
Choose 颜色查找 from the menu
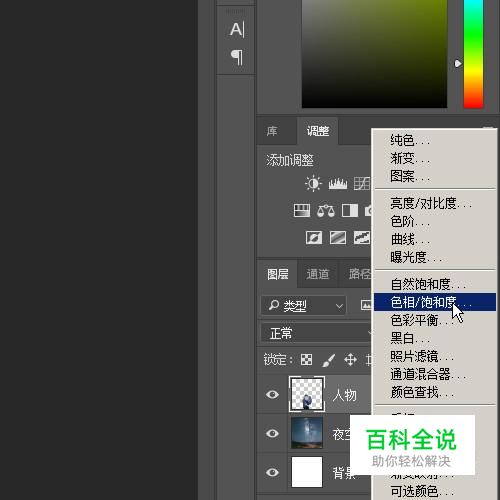click(435, 392)
